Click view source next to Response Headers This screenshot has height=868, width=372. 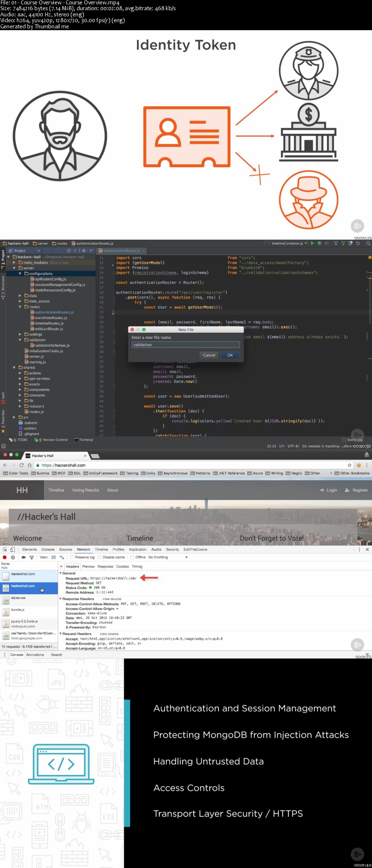point(112,599)
